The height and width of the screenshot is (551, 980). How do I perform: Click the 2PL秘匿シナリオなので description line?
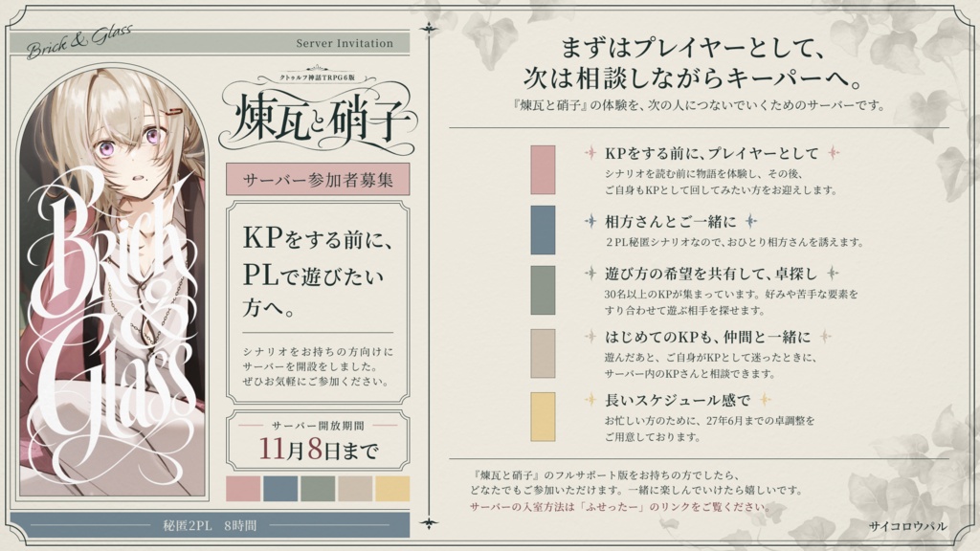tap(734, 242)
